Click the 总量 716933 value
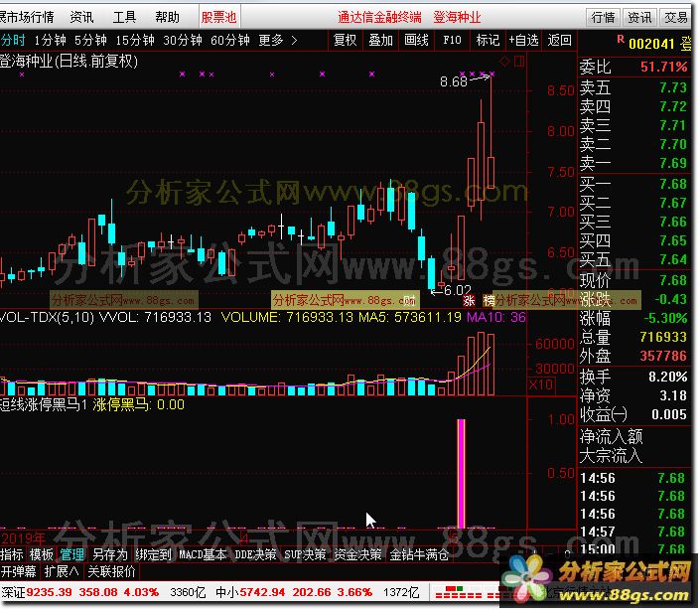Image resolution: width=700 pixels, height=610 pixels. [663, 337]
